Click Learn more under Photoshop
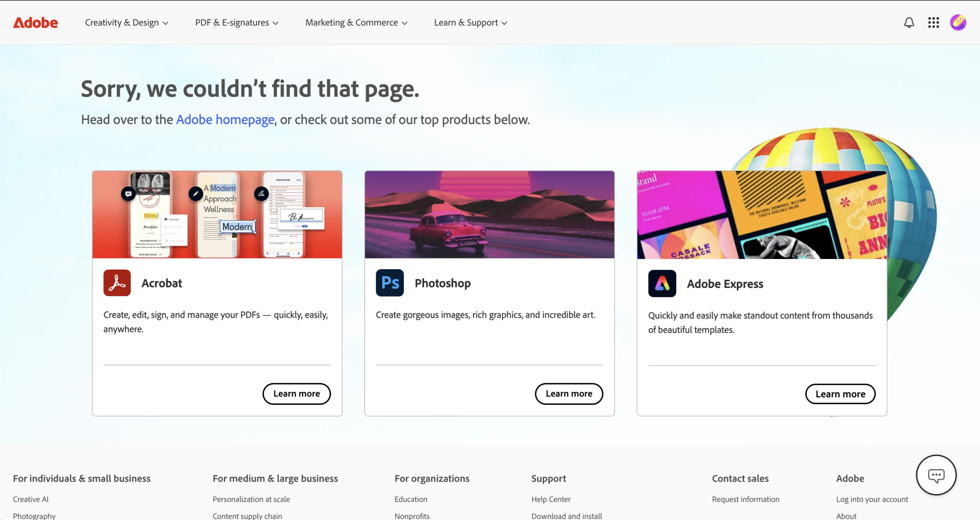 (x=569, y=394)
